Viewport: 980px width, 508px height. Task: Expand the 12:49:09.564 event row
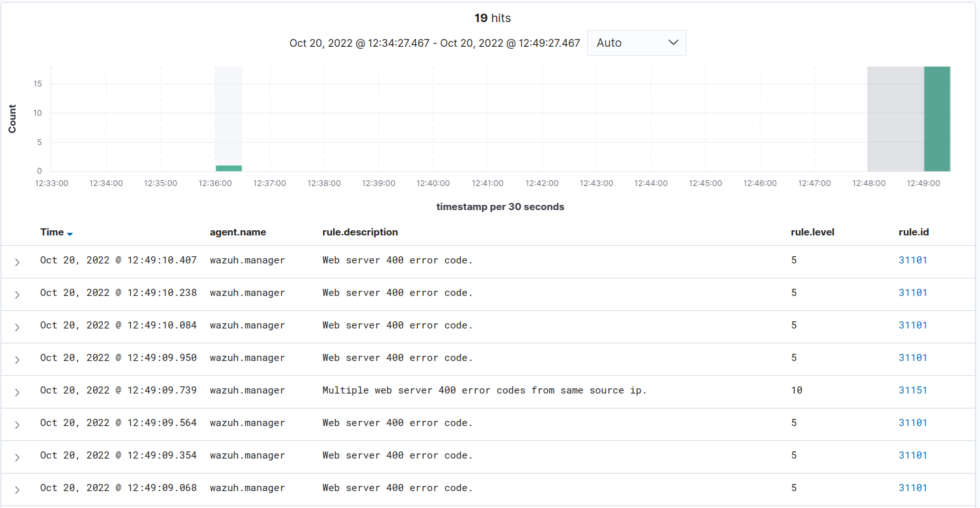coord(17,424)
